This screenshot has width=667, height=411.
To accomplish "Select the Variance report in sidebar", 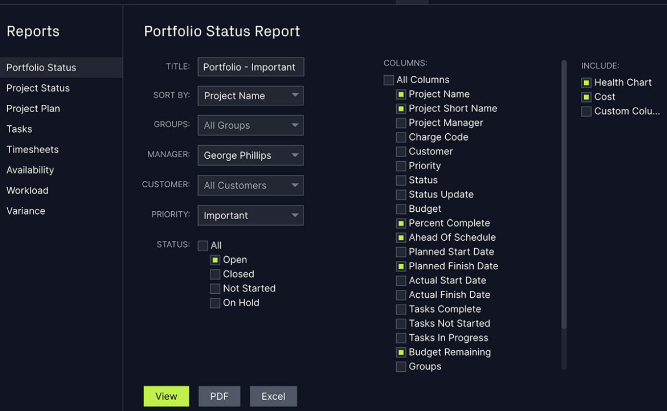I will [26, 211].
